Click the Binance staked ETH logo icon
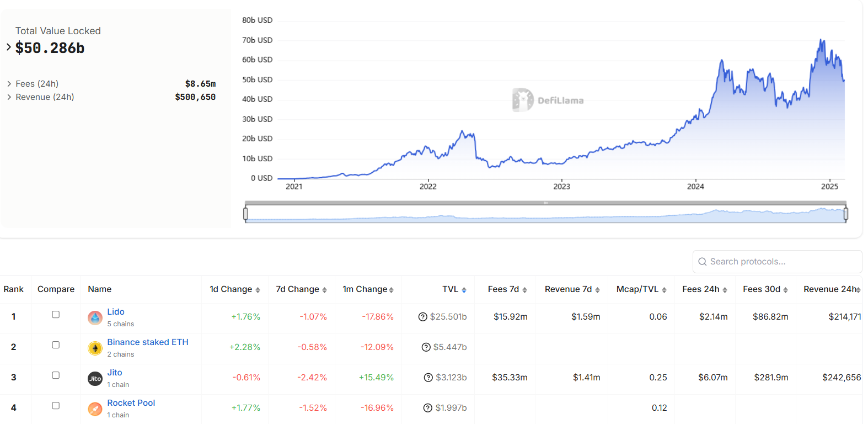 point(95,348)
